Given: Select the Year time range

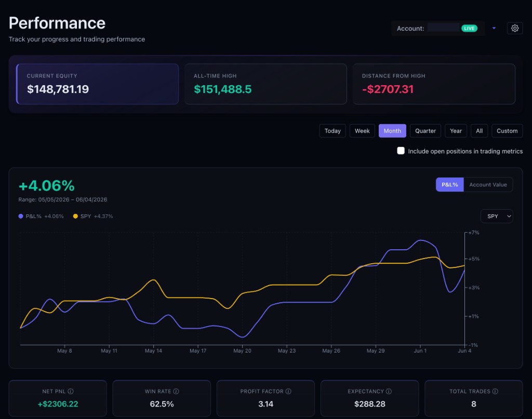Looking at the screenshot, I should (x=456, y=131).
